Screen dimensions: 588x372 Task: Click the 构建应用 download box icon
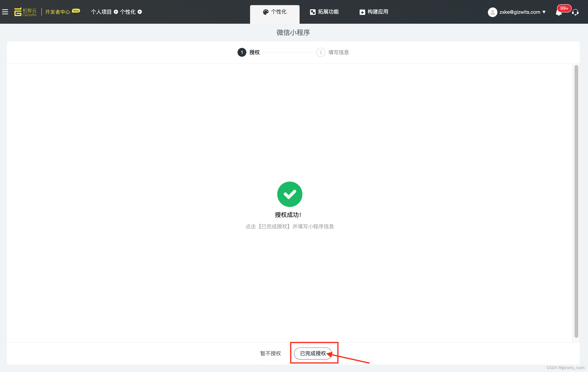click(x=362, y=12)
